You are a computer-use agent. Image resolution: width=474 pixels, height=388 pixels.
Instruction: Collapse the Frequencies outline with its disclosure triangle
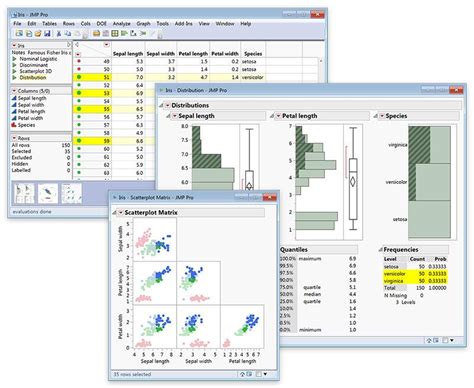pos(380,250)
